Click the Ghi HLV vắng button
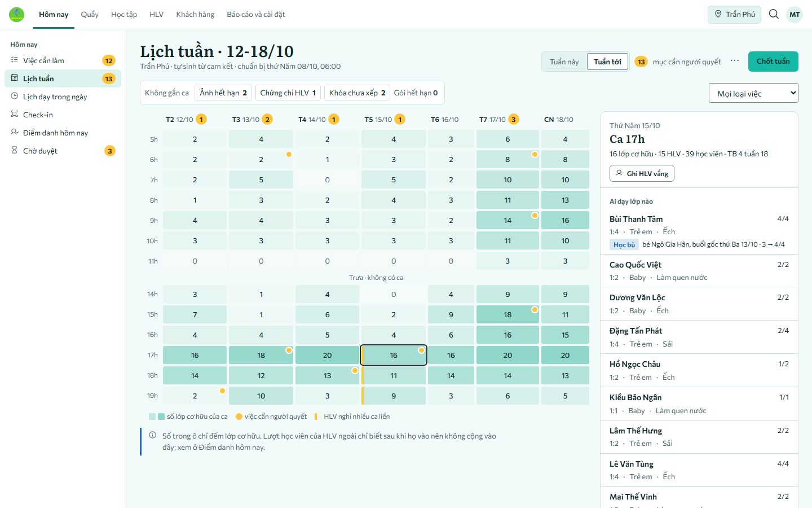The width and height of the screenshot is (812, 508). pyautogui.click(x=642, y=173)
